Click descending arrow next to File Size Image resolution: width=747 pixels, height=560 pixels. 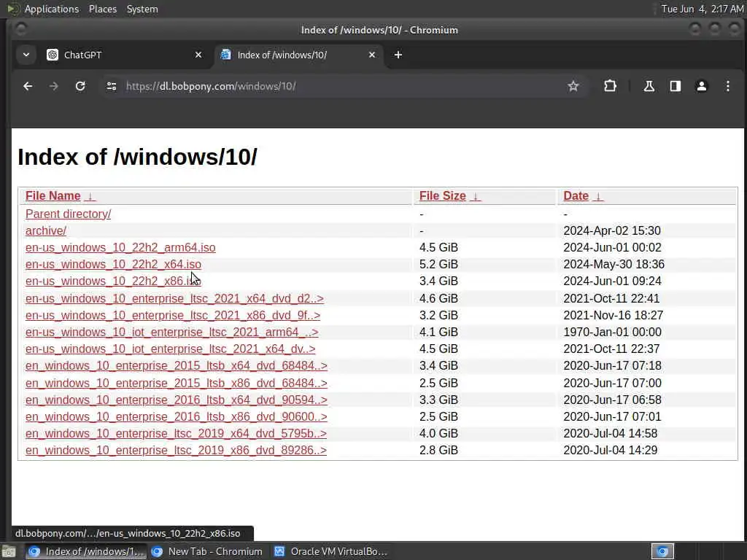[475, 196]
